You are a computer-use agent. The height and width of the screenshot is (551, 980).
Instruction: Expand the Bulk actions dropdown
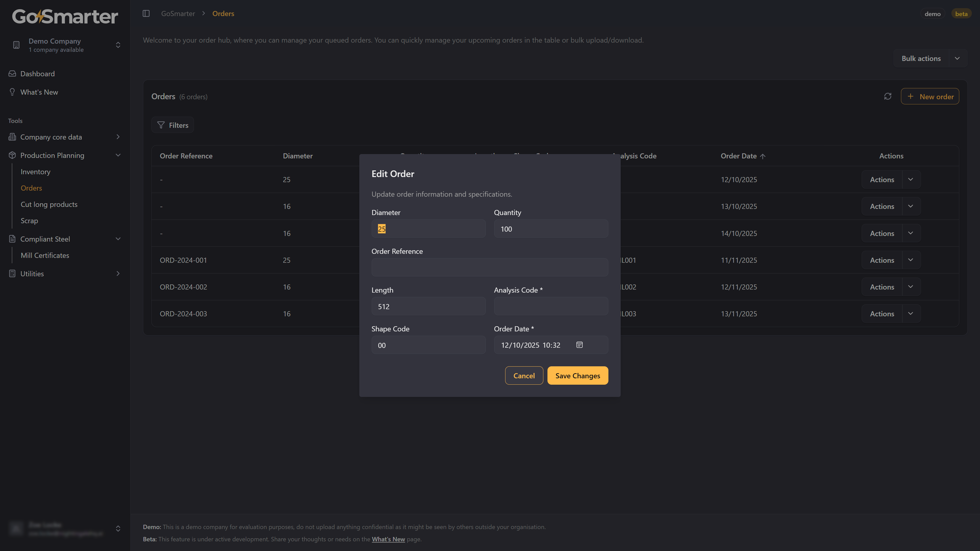[957, 59]
